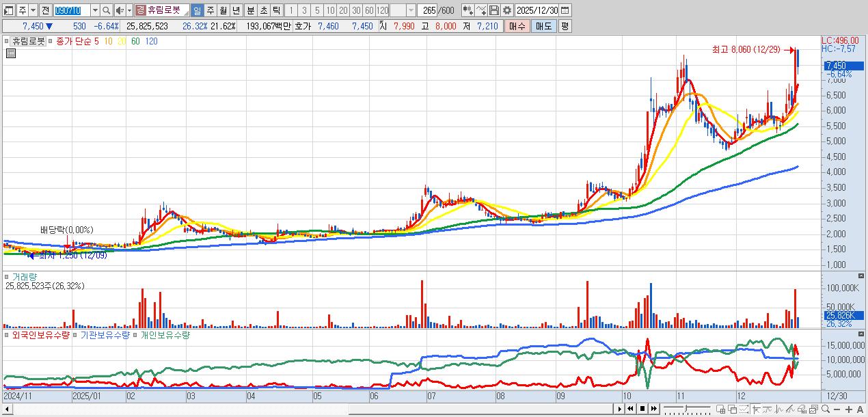Click the plus zoom-in icon
Screen dimensions: 868x417
click(x=849, y=409)
